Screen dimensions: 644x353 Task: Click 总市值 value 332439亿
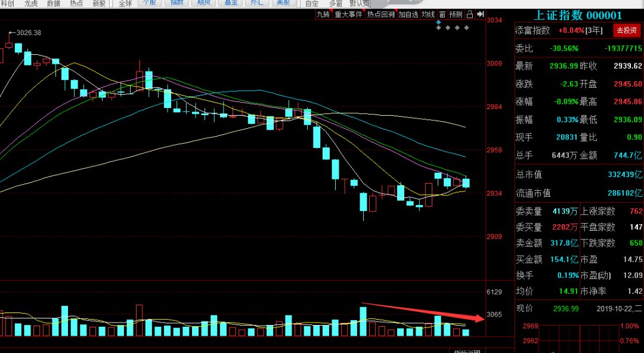(x=625, y=175)
